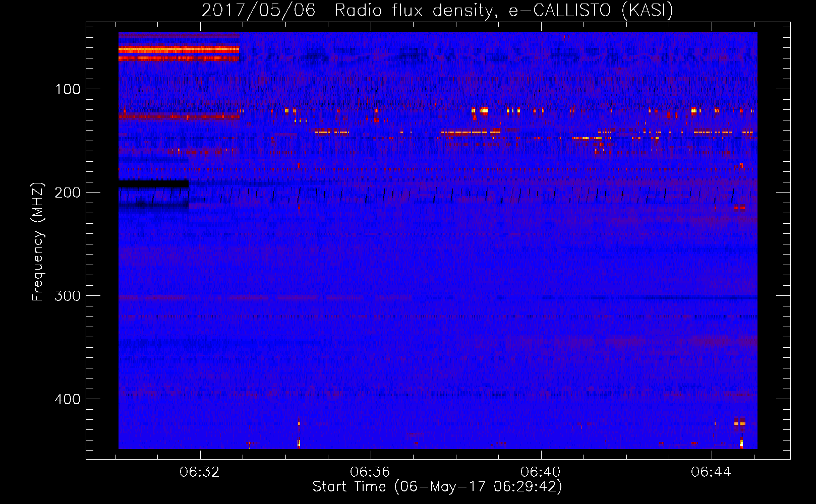Click the plot title '2017/05/06 Radio flux density'
Screen dimensions: 816x504
[x=437, y=10]
